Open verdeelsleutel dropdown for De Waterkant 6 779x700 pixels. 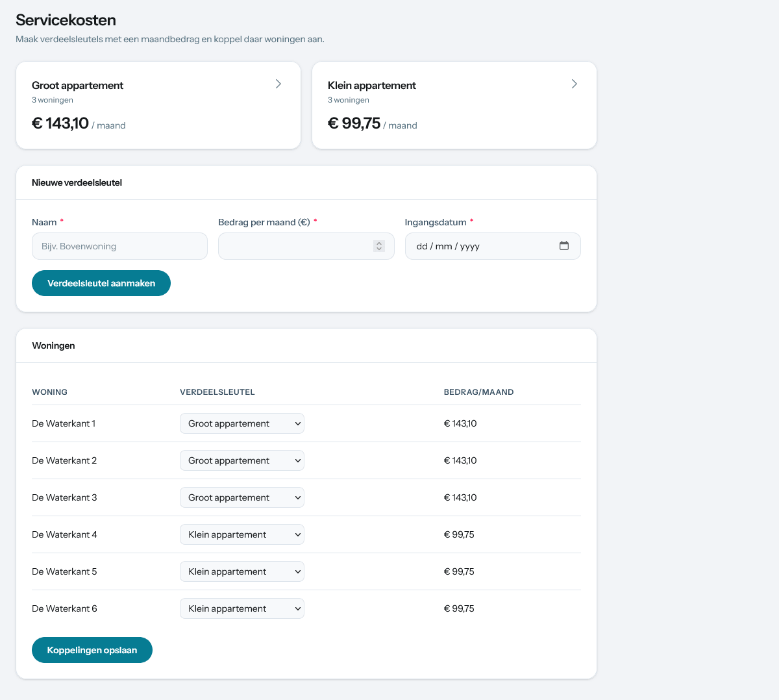pos(242,608)
